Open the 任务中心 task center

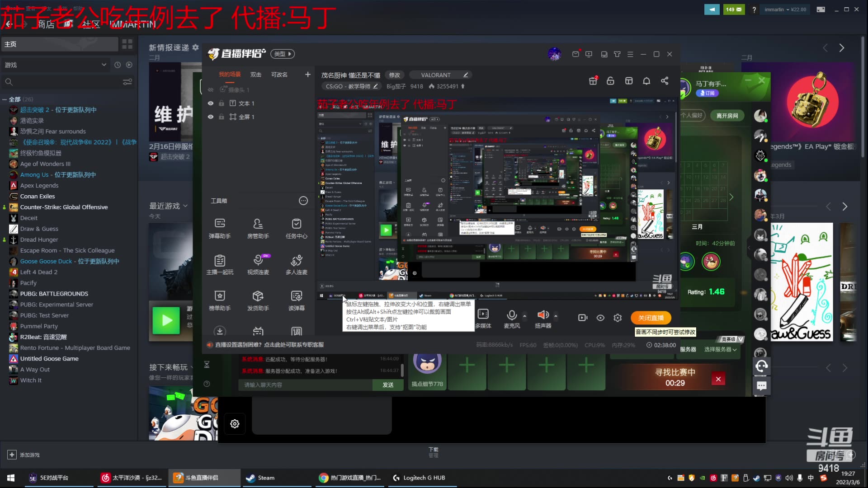pos(297,228)
